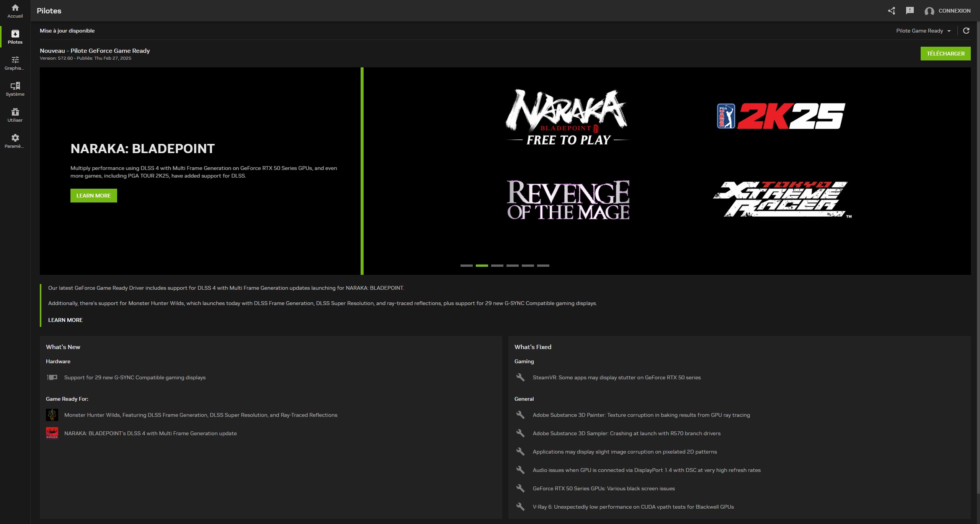Open the Système information panel
The height and width of the screenshot is (524, 980).
(15, 88)
